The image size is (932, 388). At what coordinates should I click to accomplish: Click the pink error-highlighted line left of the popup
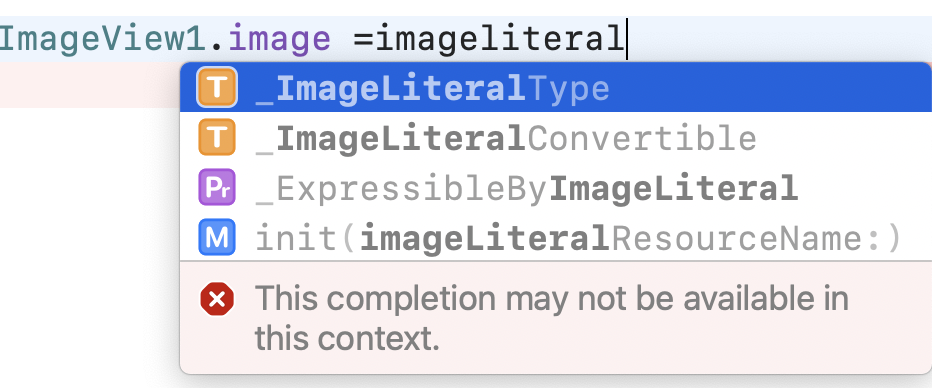(x=90, y=86)
